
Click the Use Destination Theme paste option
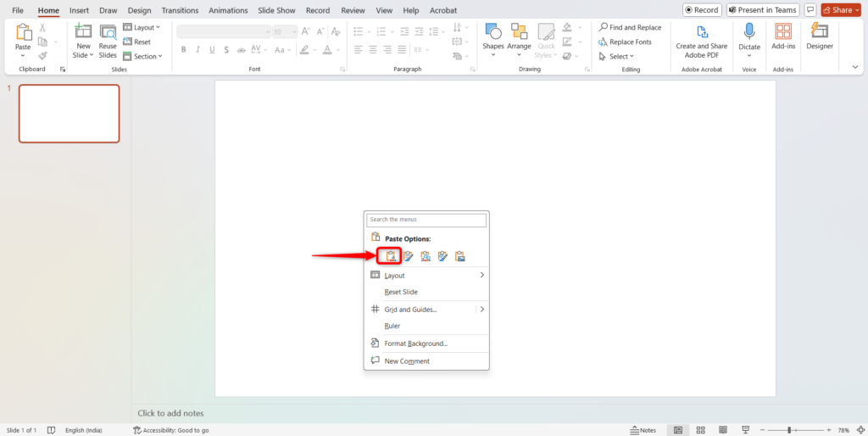pyautogui.click(x=390, y=256)
